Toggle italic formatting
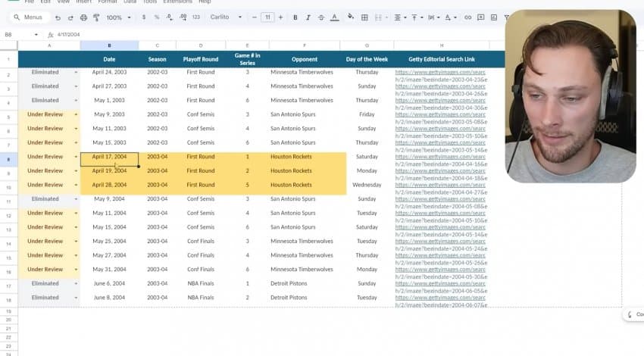 click(308, 17)
